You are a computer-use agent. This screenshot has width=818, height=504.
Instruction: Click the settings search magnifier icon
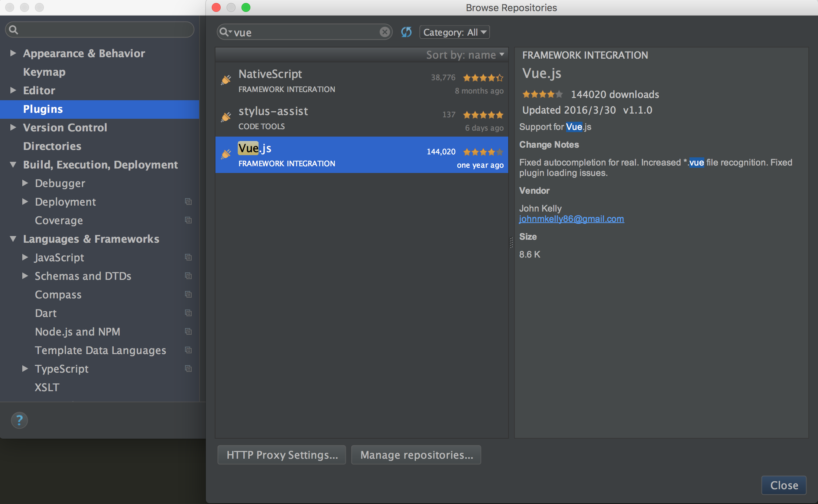pos(13,30)
